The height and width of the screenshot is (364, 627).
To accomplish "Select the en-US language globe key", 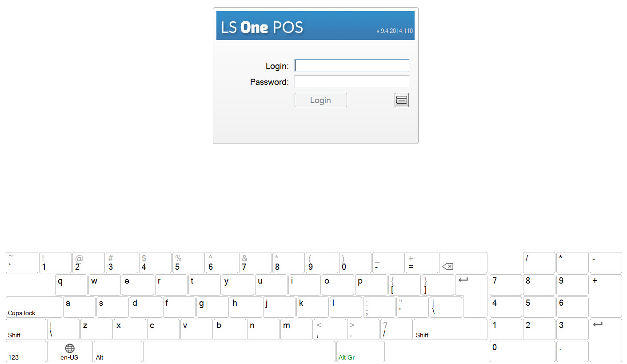I will pyautogui.click(x=70, y=352).
